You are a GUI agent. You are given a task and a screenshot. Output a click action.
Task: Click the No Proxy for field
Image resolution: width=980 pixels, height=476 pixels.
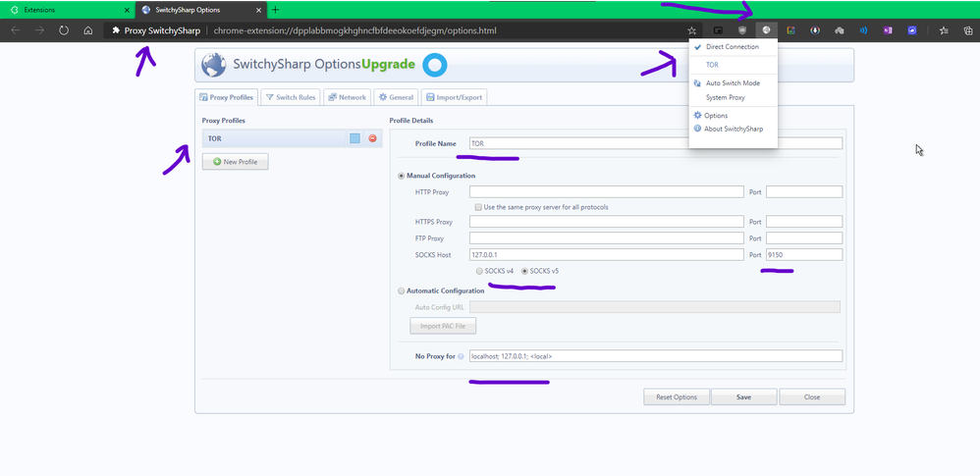[656, 356]
